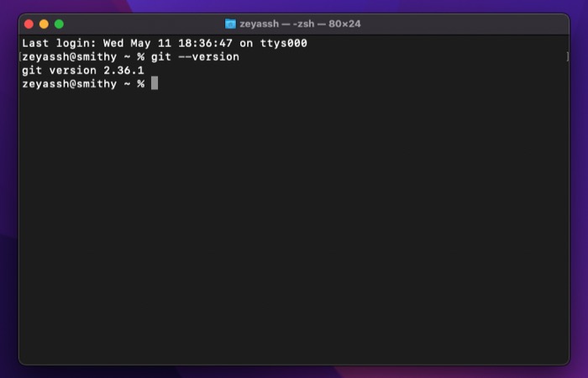Screen dimensions: 588x378
Task: Click the 'Last login' text line
Action: click(165, 43)
